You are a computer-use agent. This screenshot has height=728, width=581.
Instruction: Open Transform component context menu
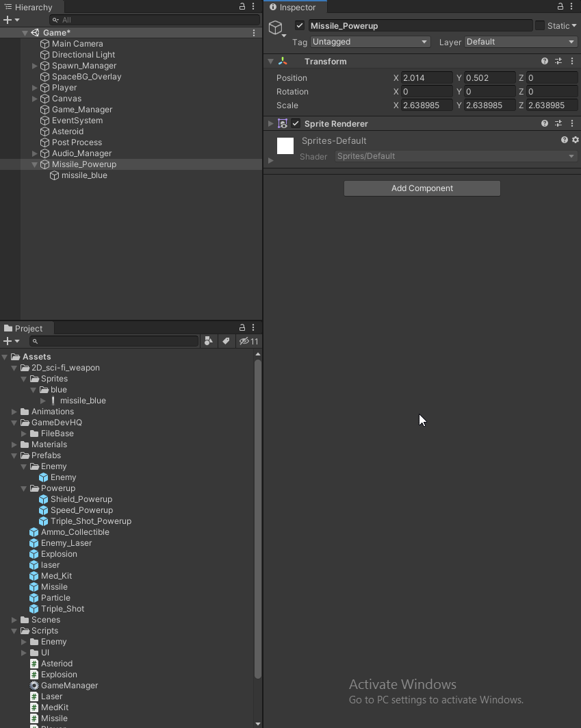click(571, 61)
